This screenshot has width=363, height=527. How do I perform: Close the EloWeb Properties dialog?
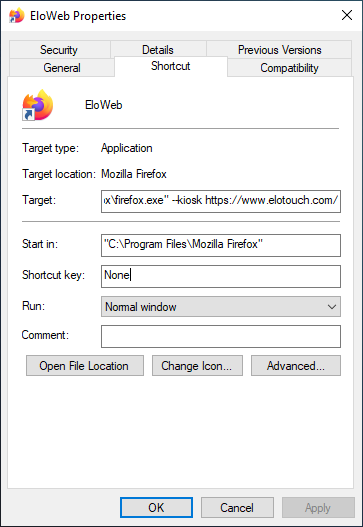click(x=347, y=15)
